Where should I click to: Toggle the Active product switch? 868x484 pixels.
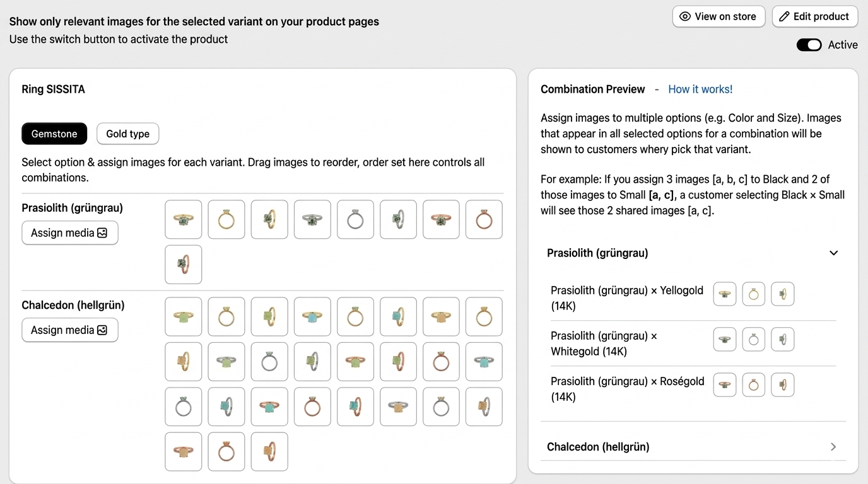click(809, 45)
